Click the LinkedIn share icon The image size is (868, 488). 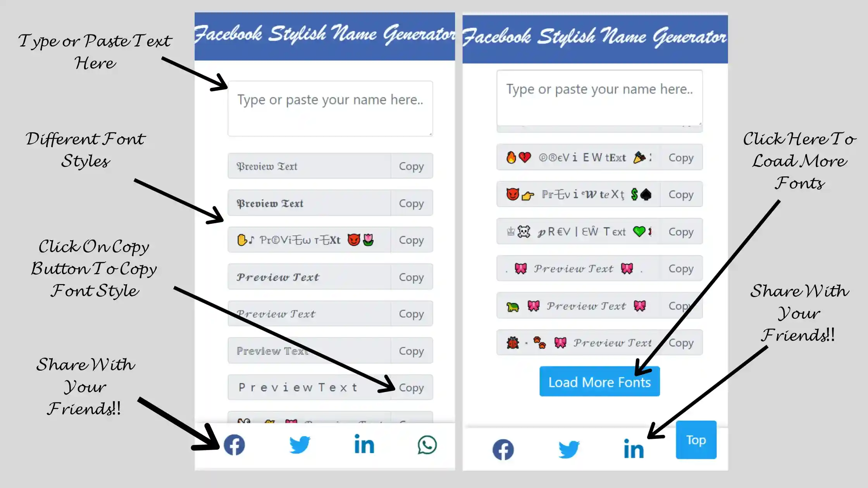click(x=364, y=444)
